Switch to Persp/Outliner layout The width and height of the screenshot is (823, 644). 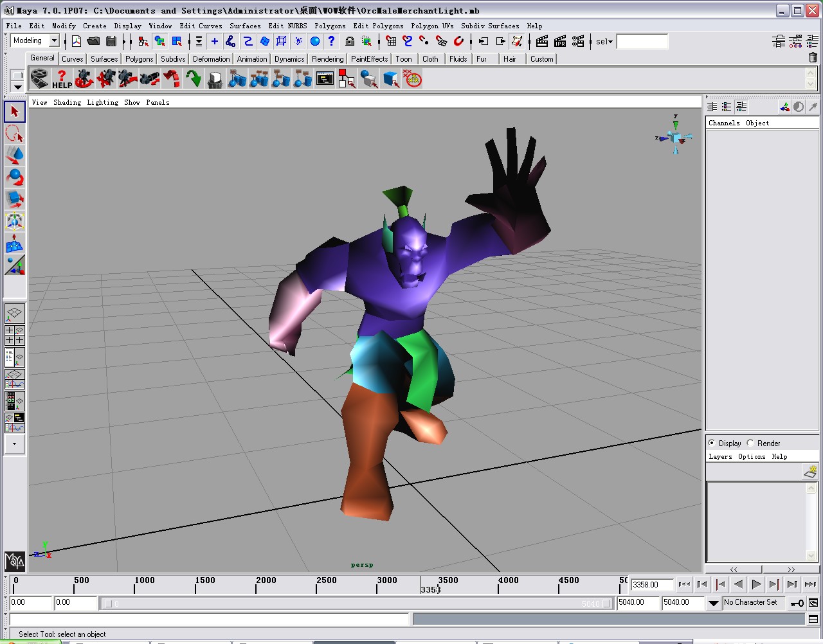click(x=15, y=357)
